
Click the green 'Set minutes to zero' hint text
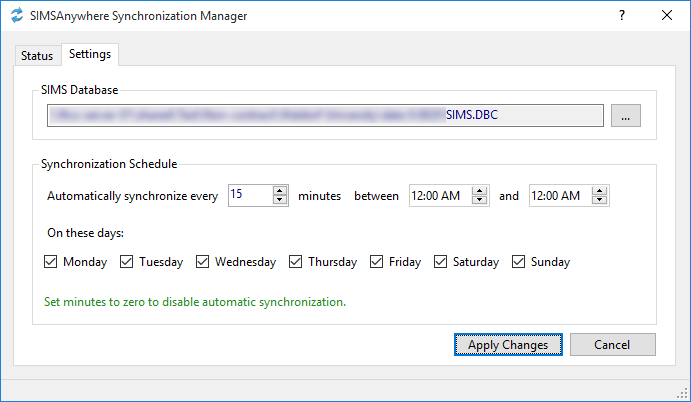tap(195, 302)
